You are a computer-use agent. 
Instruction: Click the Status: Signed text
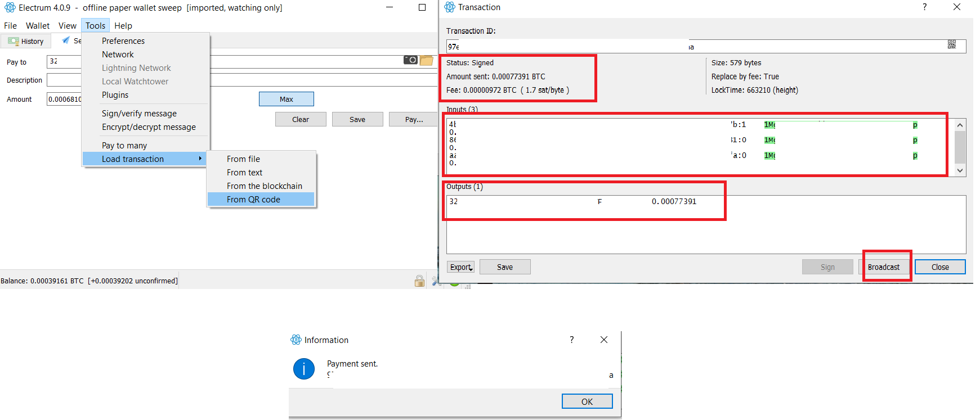(470, 62)
